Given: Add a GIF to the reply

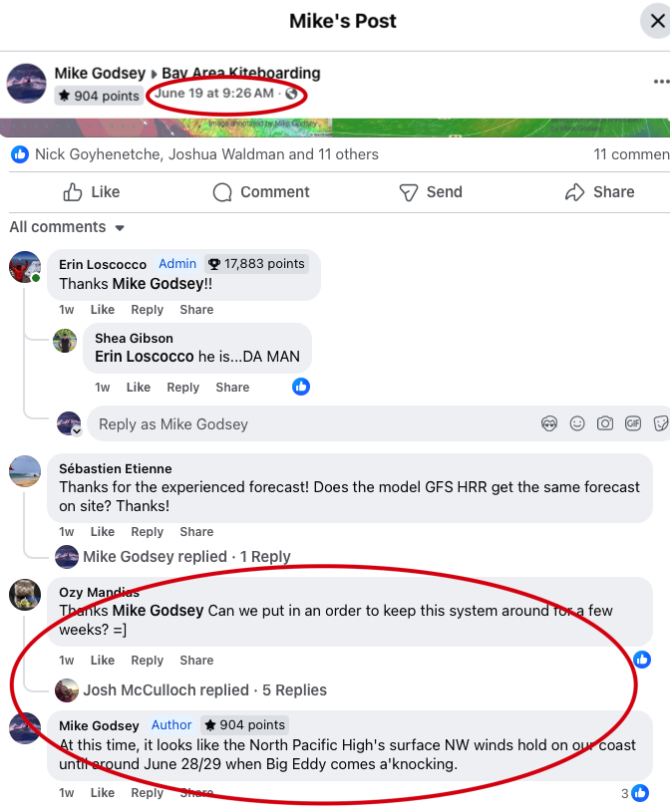Looking at the screenshot, I should coord(633,424).
